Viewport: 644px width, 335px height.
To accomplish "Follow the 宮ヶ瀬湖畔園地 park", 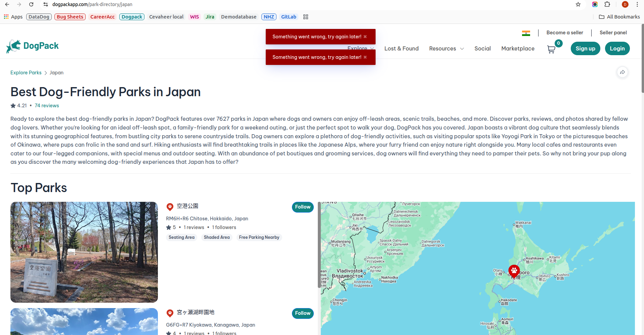I will pyautogui.click(x=302, y=313).
